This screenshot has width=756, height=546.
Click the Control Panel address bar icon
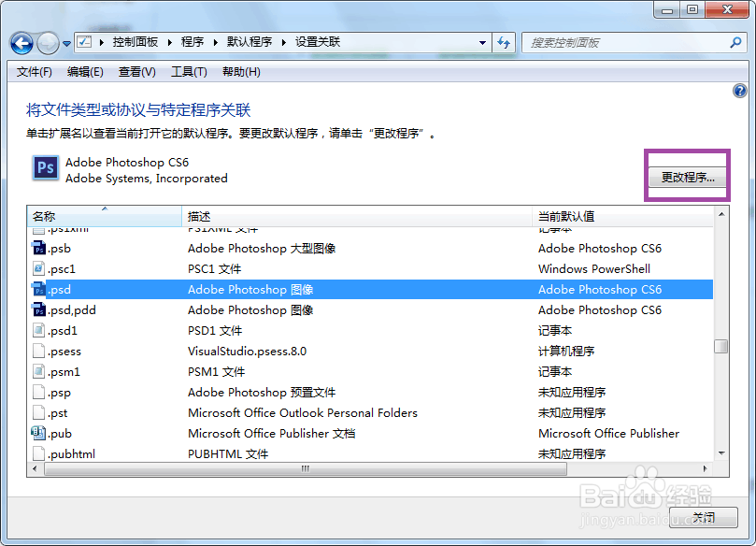(84, 42)
